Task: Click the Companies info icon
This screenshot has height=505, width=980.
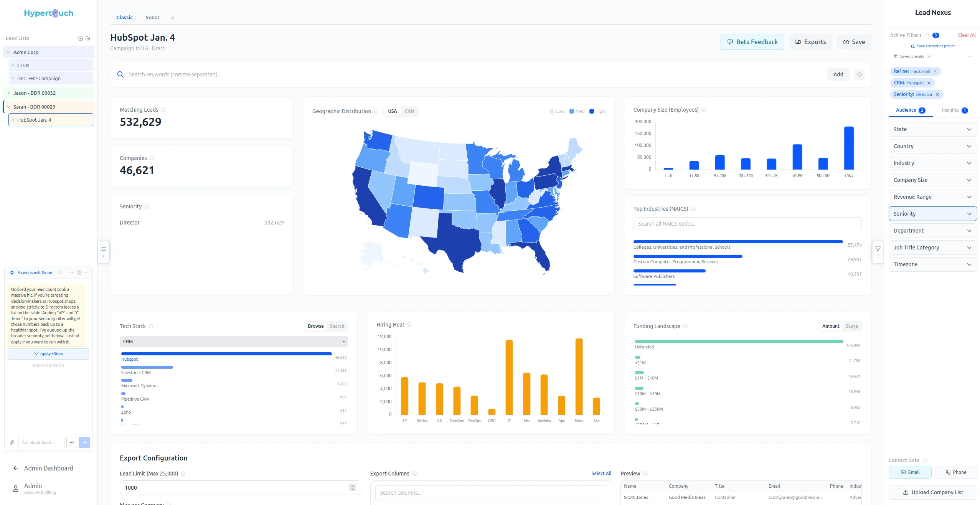Action: 152,158
